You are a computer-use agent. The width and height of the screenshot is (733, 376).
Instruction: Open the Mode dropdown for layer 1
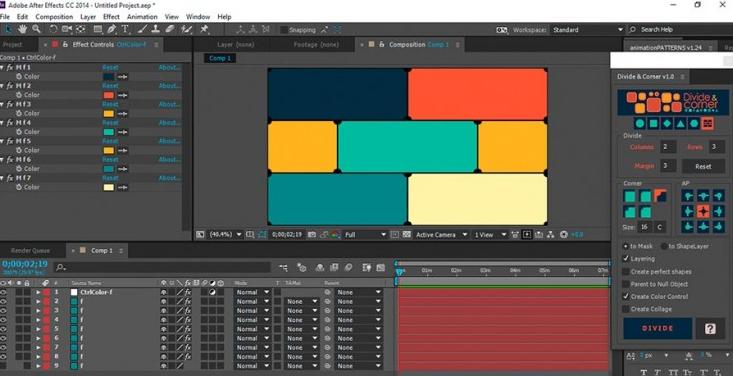(x=252, y=292)
